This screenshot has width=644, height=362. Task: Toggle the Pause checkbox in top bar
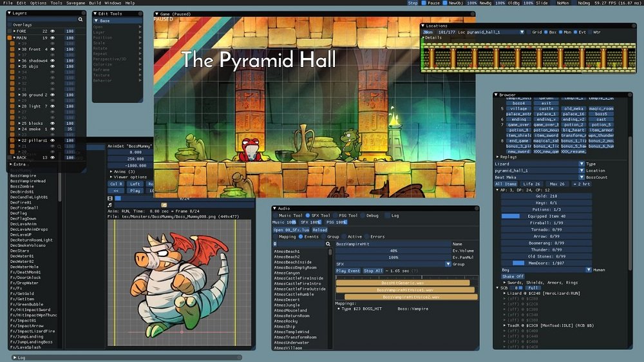point(424,3)
